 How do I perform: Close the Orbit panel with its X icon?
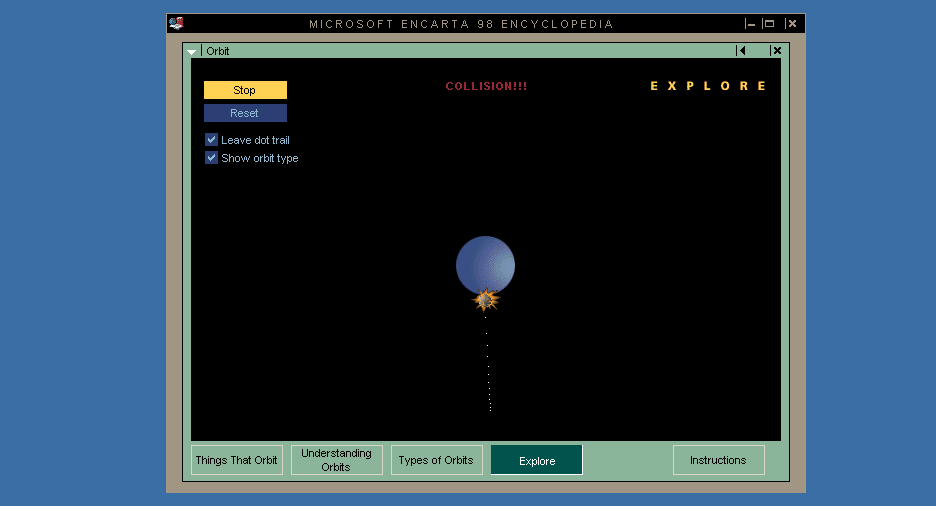click(776, 51)
